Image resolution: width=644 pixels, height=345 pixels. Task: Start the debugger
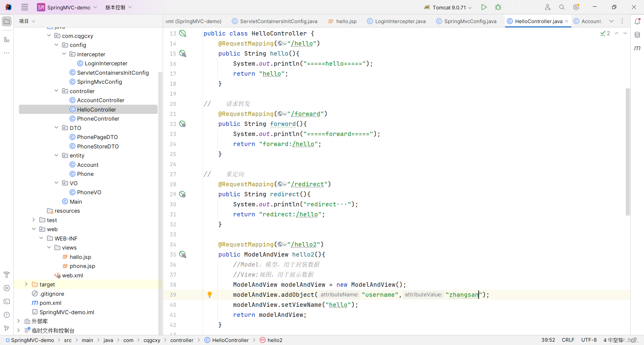click(x=498, y=7)
